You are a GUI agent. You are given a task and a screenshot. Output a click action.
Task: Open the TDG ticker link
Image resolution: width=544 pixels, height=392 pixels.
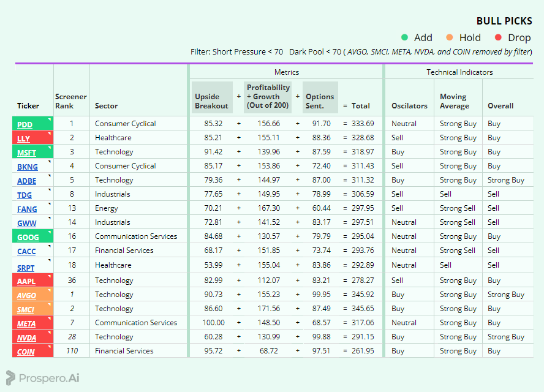coord(25,195)
